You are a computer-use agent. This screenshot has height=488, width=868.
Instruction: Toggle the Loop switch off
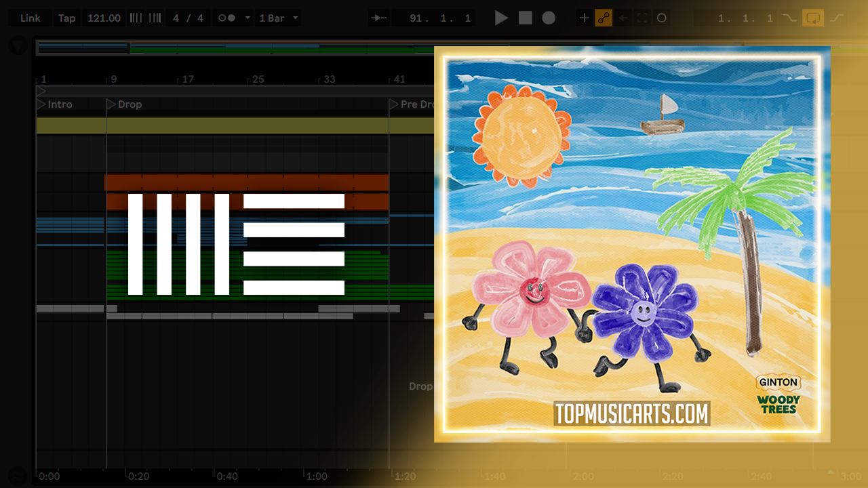click(812, 18)
